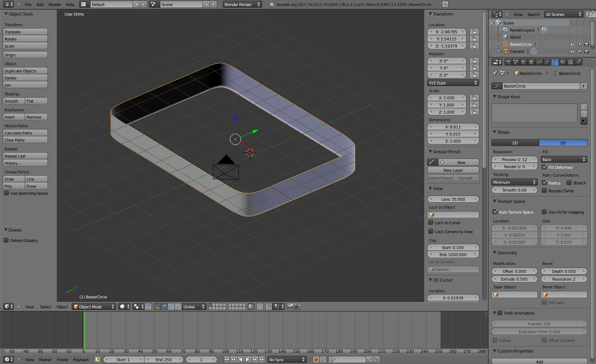This screenshot has width=596, height=364.
Task: Click the delete keyframe crossed-key icon
Action: point(376,359)
